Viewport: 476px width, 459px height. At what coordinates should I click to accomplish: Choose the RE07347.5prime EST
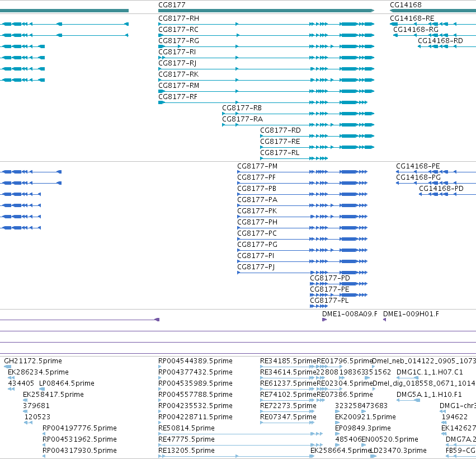point(289,417)
